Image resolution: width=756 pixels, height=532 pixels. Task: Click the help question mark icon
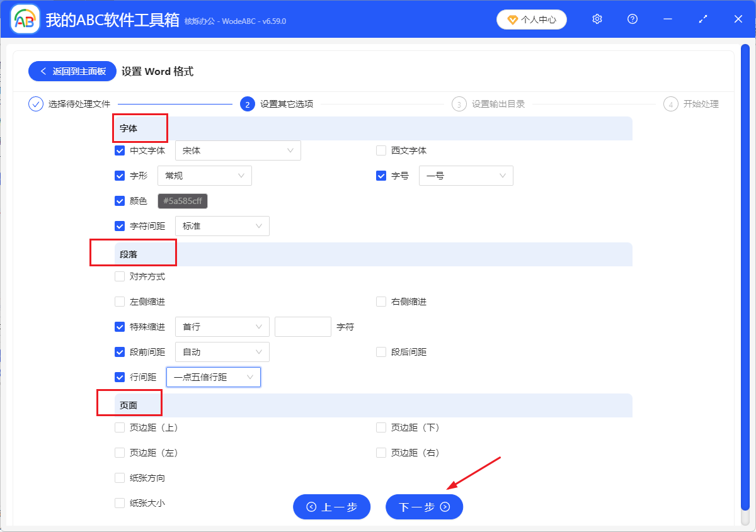(x=632, y=19)
